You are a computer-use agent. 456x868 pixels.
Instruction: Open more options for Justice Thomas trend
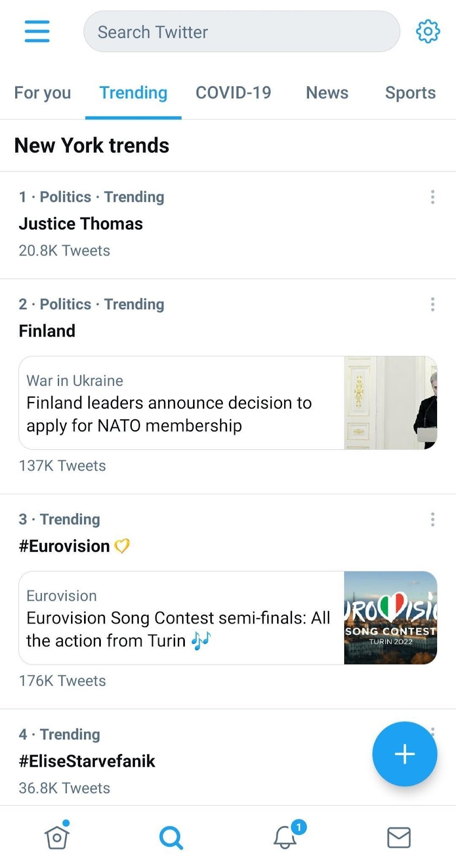pyautogui.click(x=432, y=197)
